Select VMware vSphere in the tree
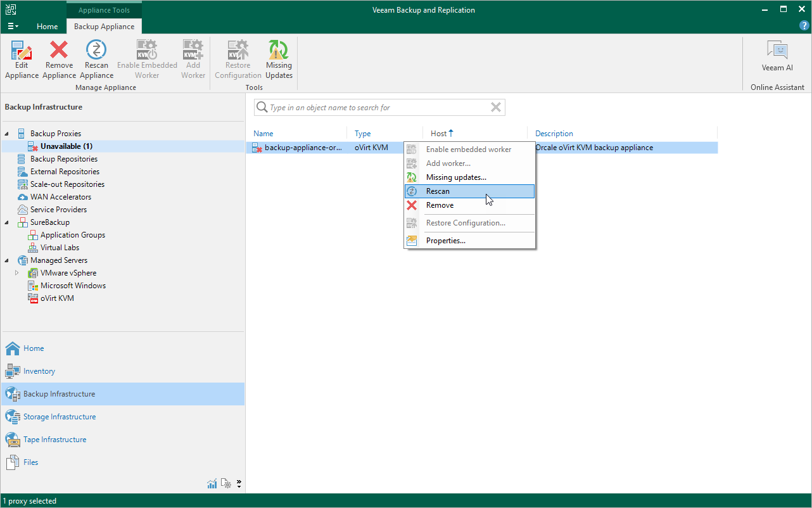Screen dimensions: 812x508 pyautogui.click(x=68, y=273)
